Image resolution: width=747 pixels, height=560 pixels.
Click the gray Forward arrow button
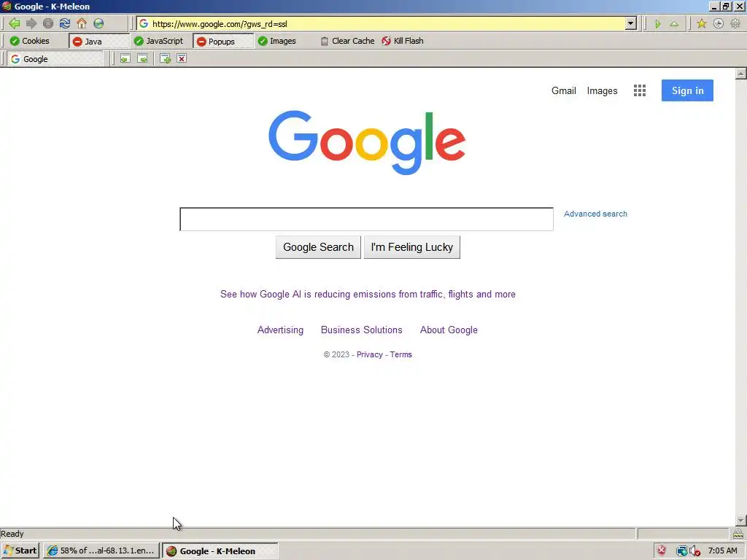[x=31, y=23]
